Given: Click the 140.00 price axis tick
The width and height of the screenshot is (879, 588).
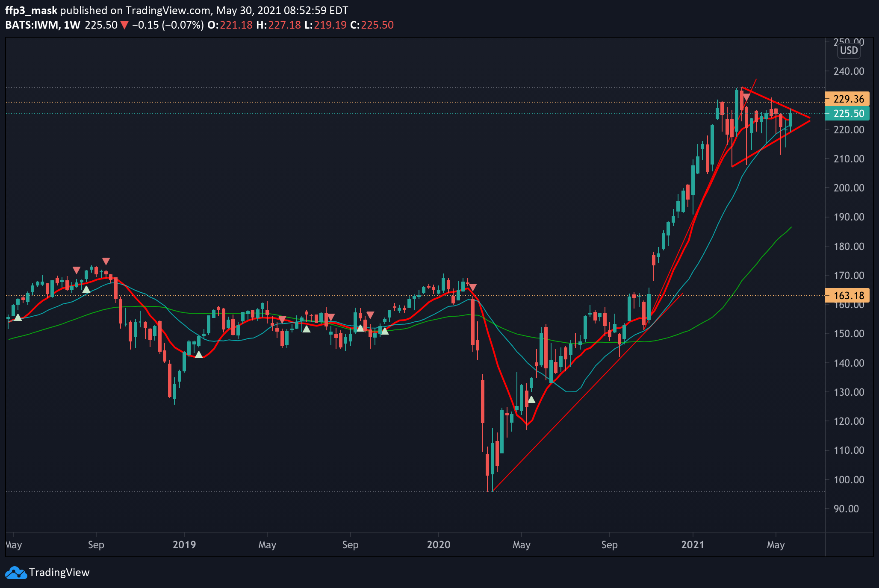Looking at the screenshot, I should click(849, 363).
